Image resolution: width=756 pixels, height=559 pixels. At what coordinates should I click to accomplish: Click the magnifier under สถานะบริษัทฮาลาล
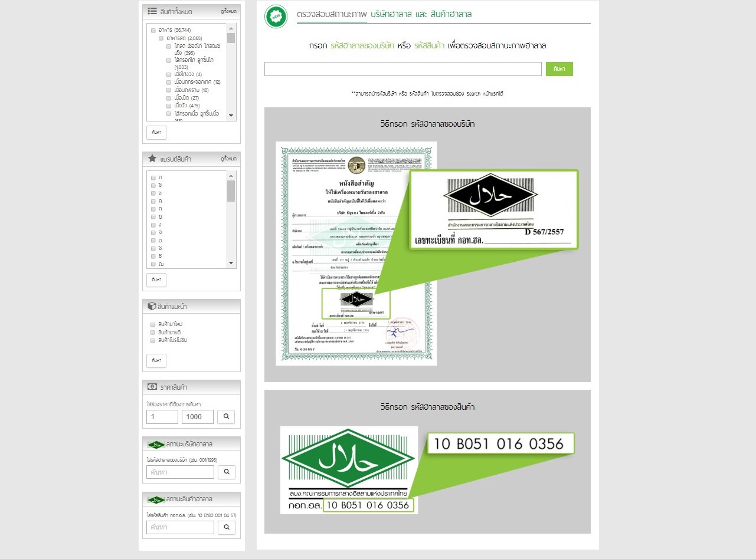[227, 472]
